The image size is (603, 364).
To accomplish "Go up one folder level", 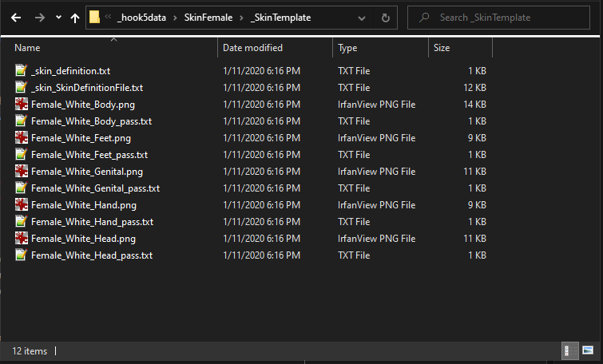I will coord(75,18).
